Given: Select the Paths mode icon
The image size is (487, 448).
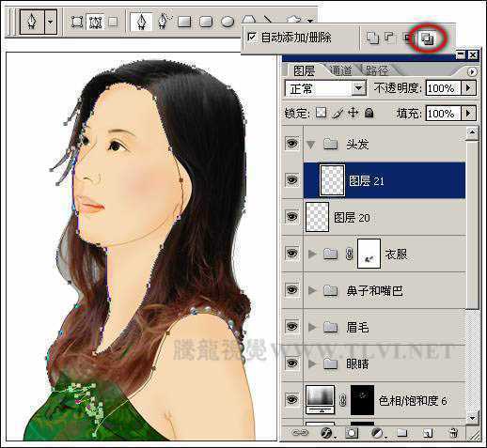Looking at the screenshot, I should point(95,23).
